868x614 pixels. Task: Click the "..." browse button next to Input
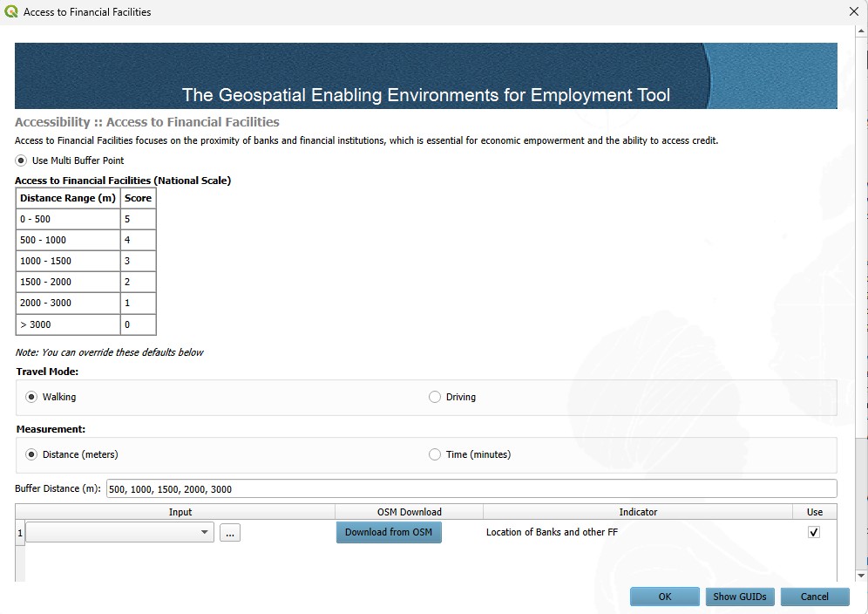[x=229, y=532]
